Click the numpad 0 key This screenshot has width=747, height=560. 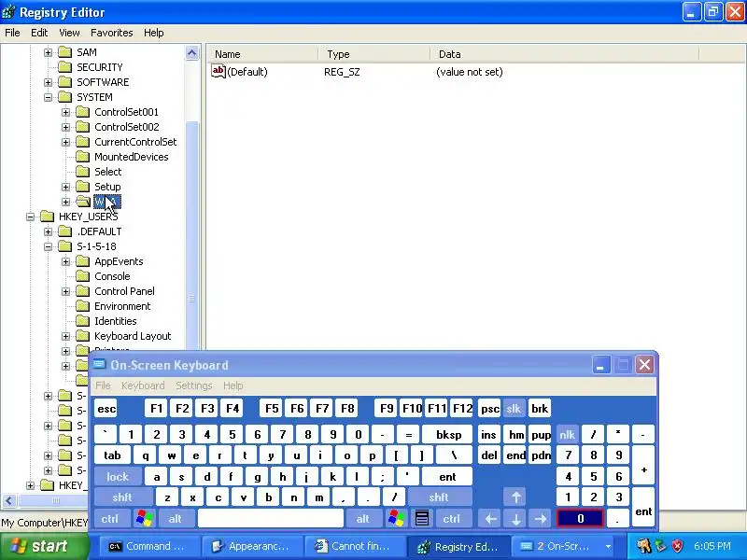[x=580, y=519]
